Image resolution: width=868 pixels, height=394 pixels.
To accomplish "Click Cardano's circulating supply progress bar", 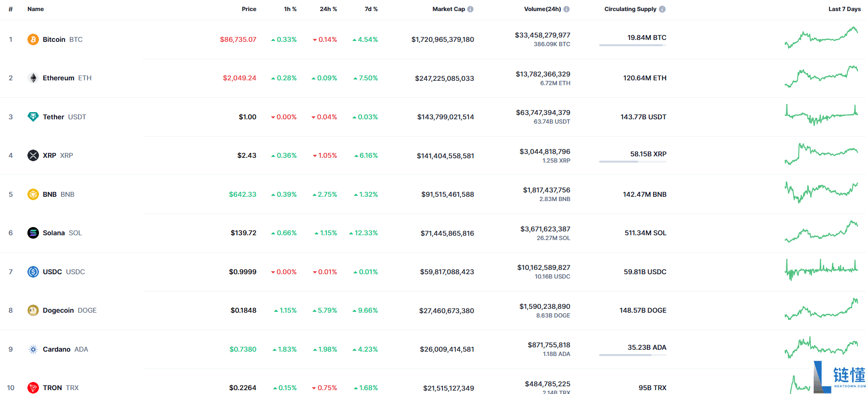I will [633, 355].
